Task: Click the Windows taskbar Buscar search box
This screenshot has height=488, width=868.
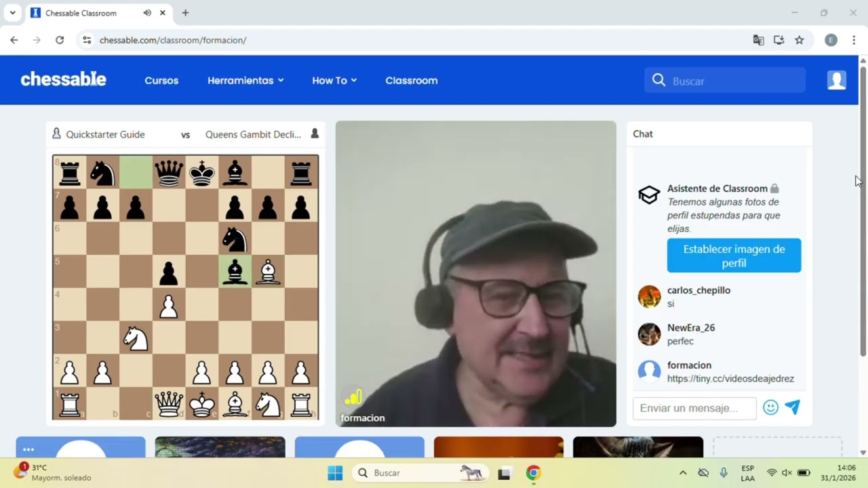Action: [420, 472]
